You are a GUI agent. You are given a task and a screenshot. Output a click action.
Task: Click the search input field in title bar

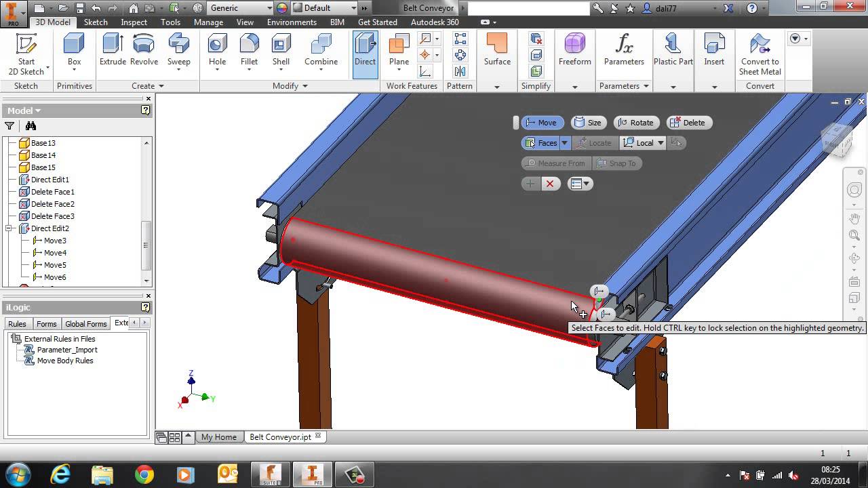click(529, 8)
